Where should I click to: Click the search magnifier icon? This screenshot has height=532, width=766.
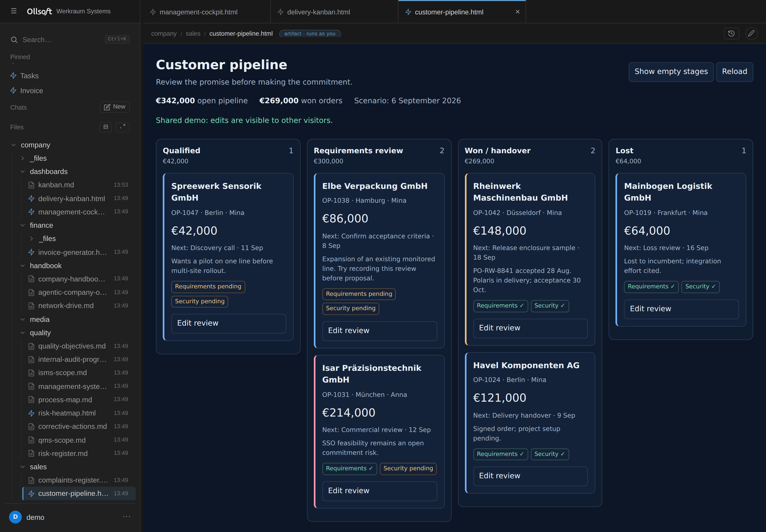tap(14, 40)
